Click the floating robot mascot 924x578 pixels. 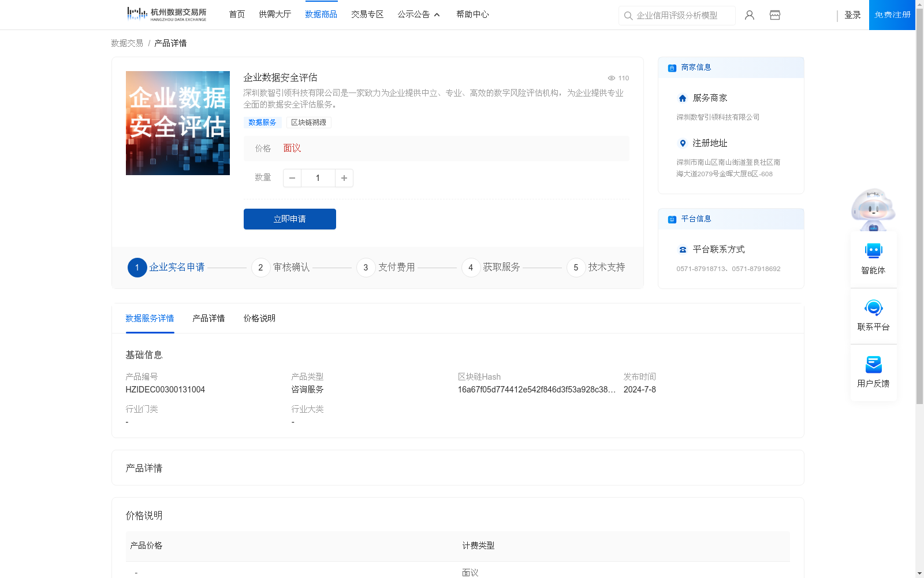873,210
